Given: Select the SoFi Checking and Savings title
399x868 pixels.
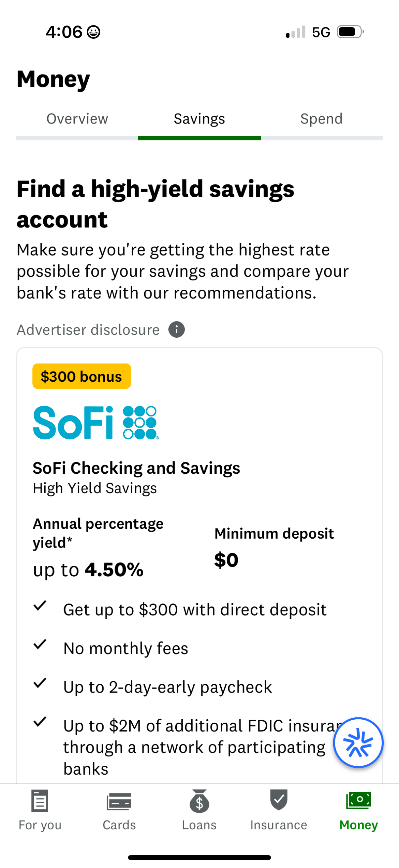Looking at the screenshot, I should [136, 468].
